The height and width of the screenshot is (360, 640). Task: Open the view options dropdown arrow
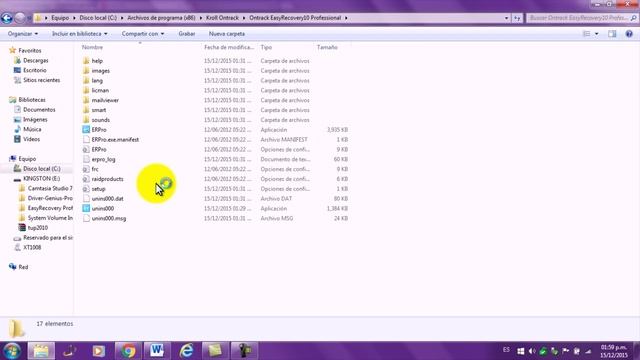point(596,34)
